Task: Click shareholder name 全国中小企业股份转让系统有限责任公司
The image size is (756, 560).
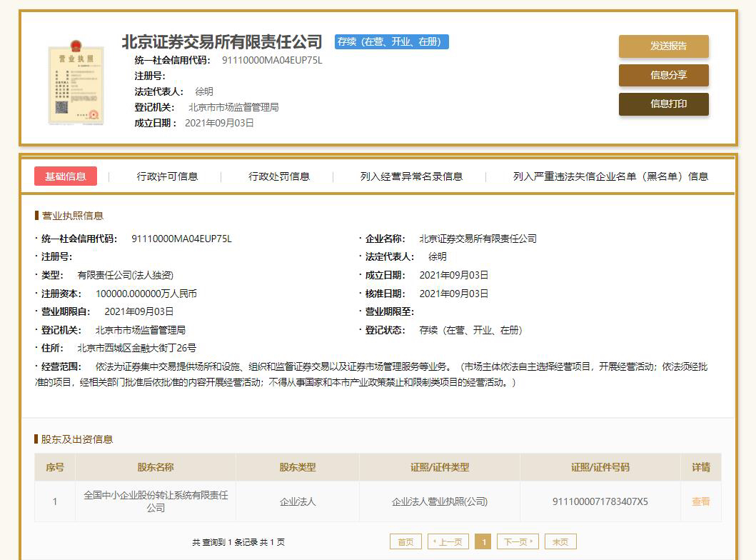Action: 156,501
